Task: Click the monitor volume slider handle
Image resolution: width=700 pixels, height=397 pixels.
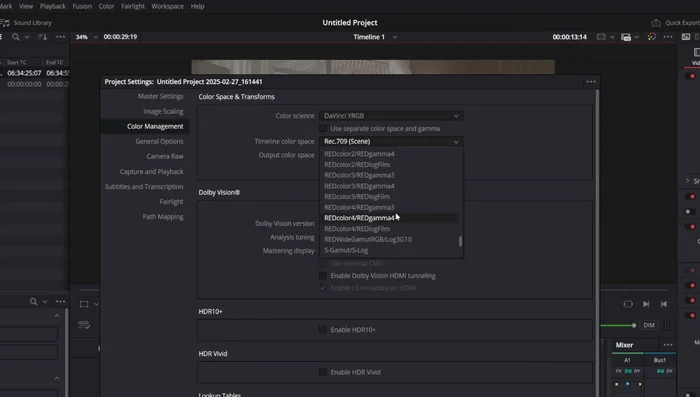Action: pyautogui.click(x=633, y=325)
